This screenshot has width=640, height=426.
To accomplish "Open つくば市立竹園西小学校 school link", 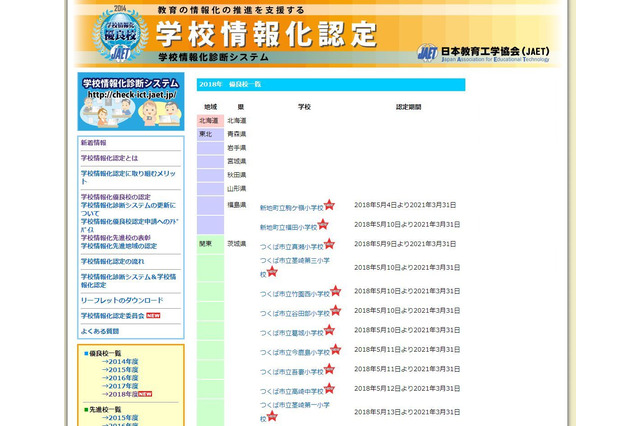I will pos(295,294).
